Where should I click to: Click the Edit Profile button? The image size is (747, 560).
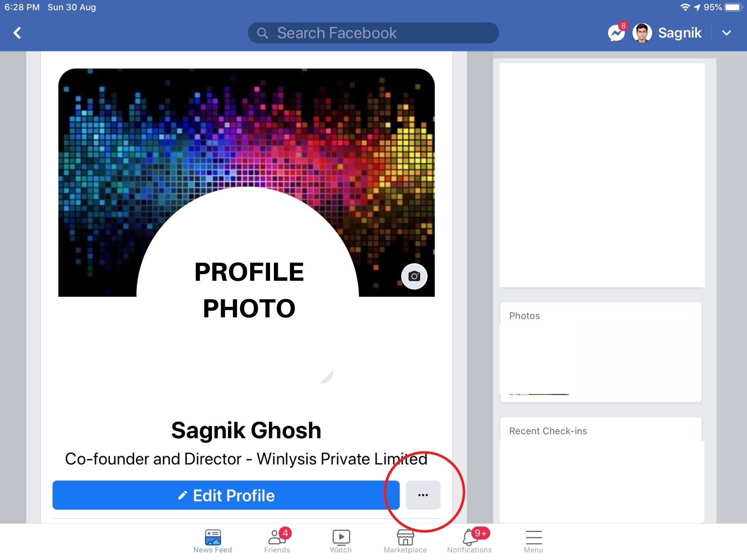tap(226, 495)
